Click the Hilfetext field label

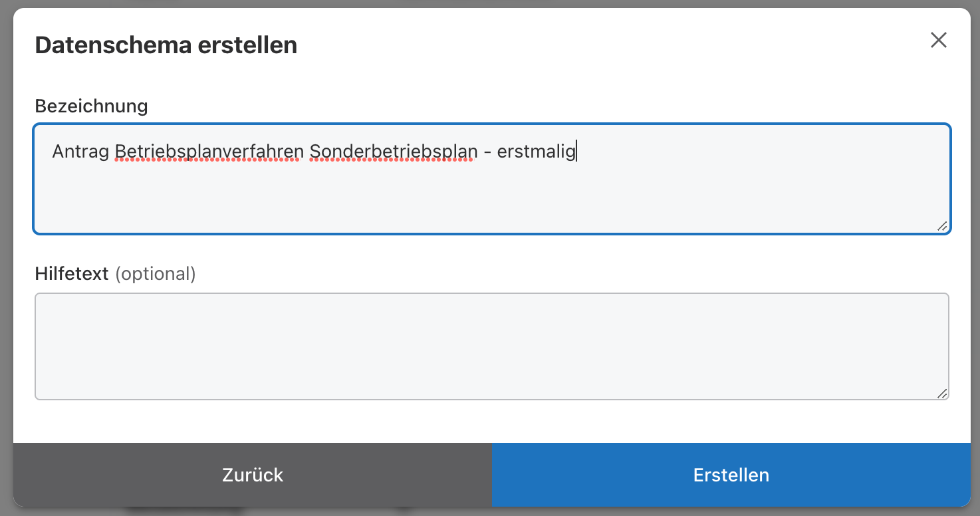pyautogui.click(x=71, y=273)
